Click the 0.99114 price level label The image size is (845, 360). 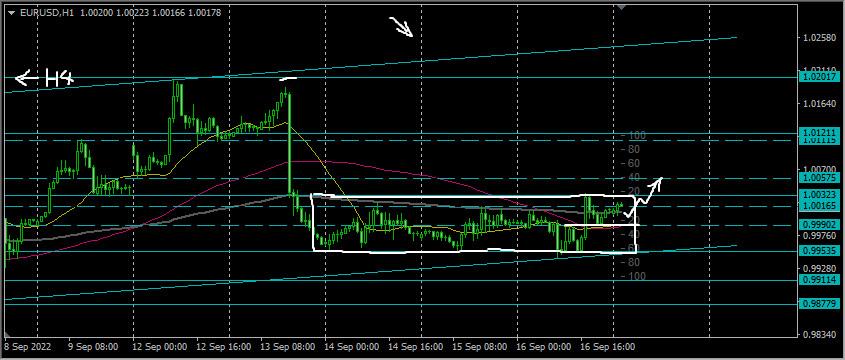[x=818, y=280]
